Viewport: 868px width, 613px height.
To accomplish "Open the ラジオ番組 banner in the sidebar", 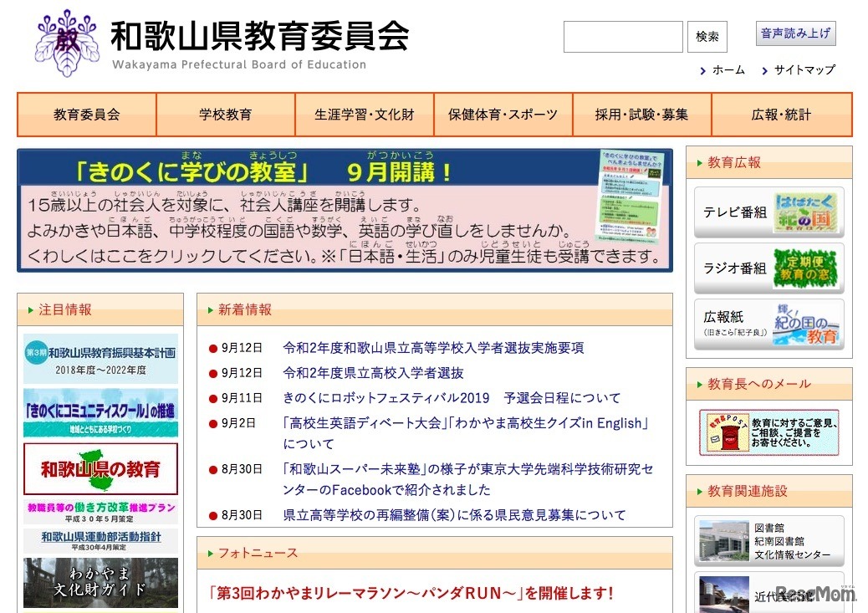I will point(768,268).
